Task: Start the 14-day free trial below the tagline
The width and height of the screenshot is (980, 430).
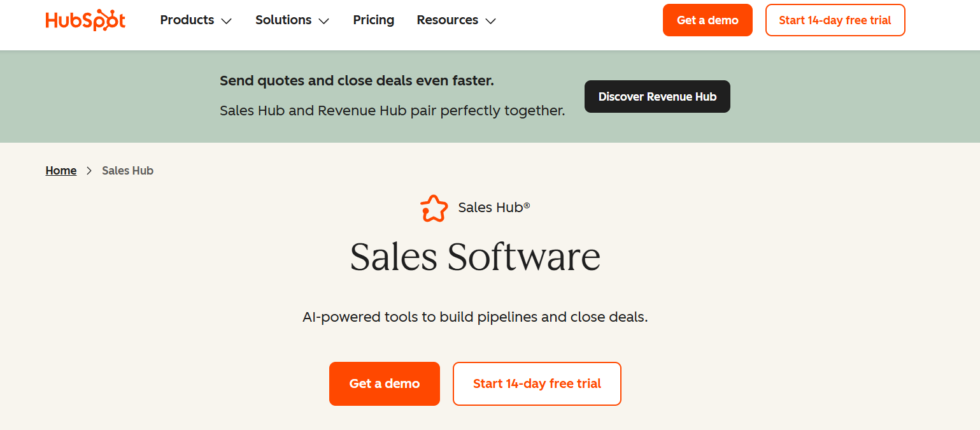Action: [537, 383]
